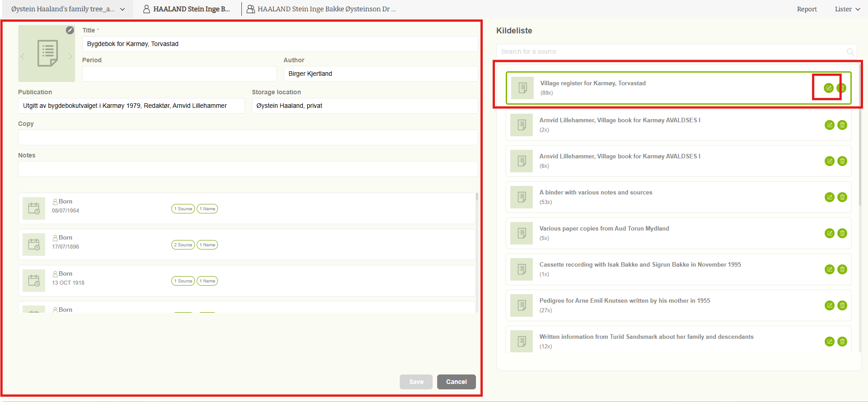Edit the Cassette recording with Isak Bakke source
Screen dimensions: 868x402
tap(829, 269)
